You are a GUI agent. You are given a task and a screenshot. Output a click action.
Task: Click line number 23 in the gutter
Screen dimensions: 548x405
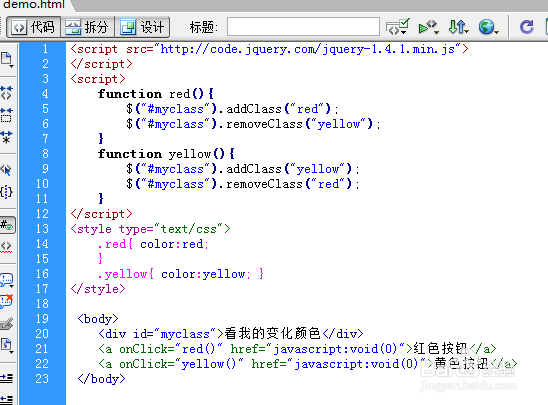click(x=42, y=379)
